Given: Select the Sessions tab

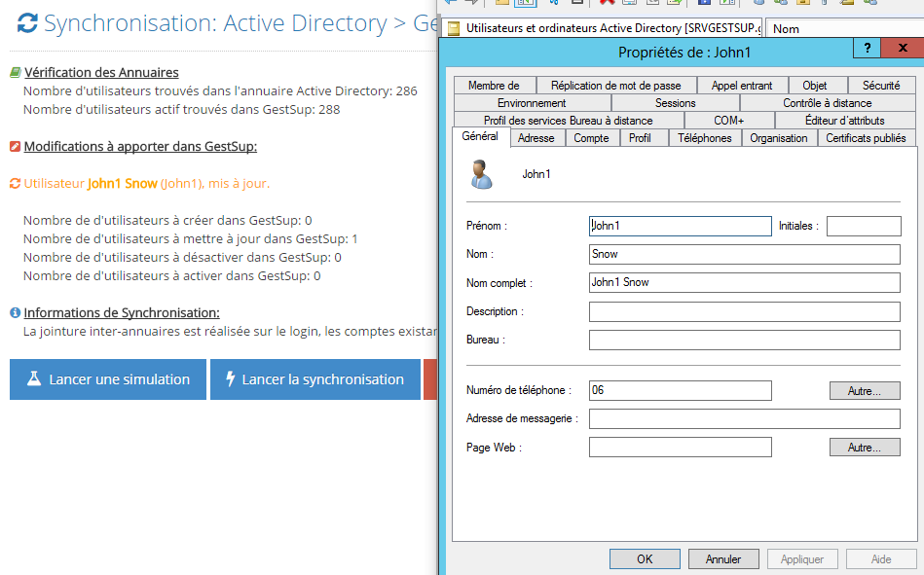Looking at the screenshot, I should [676, 103].
